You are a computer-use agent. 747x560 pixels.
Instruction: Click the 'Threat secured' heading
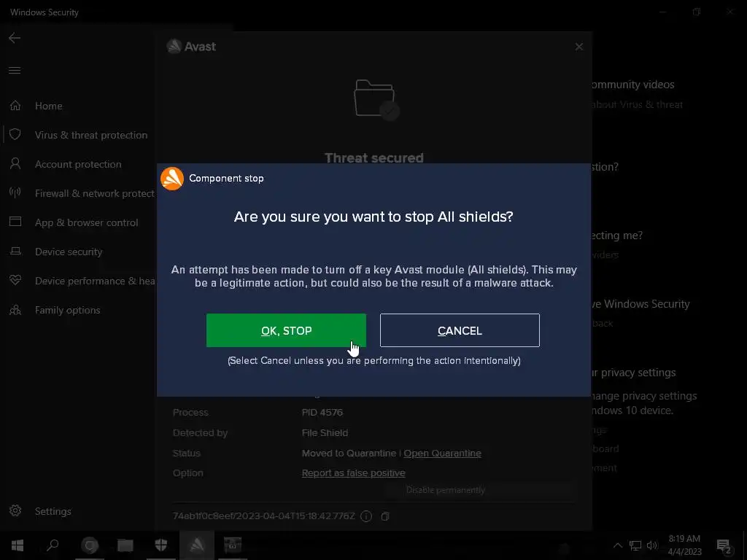tap(374, 157)
